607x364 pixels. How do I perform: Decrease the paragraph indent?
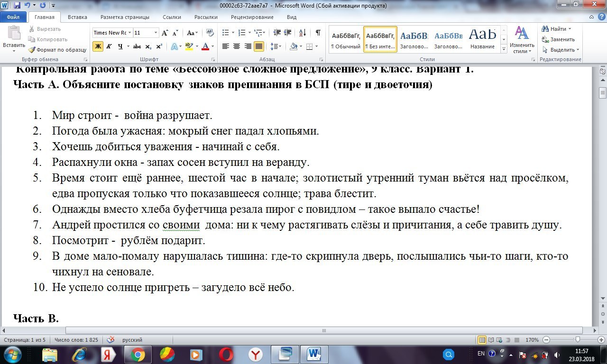pos(277,33)
